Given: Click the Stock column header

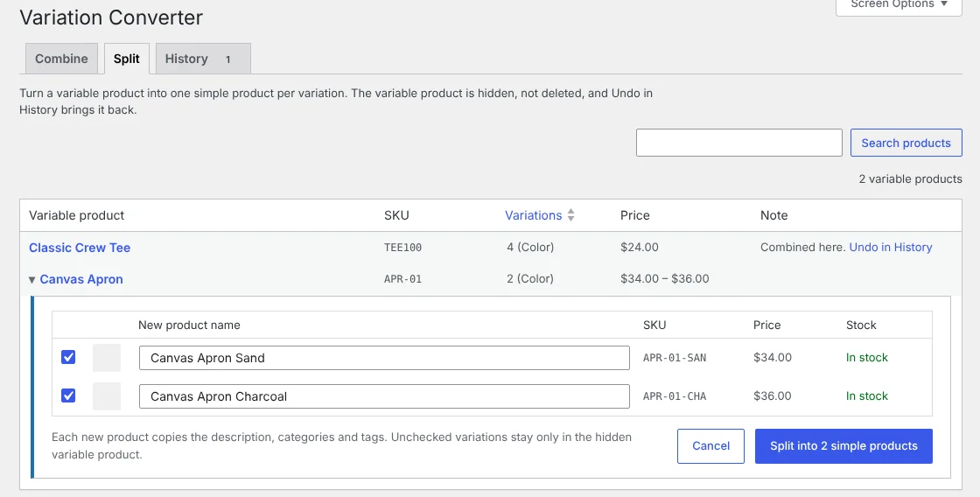Looking at the screenshot, I should pos(861,325).
